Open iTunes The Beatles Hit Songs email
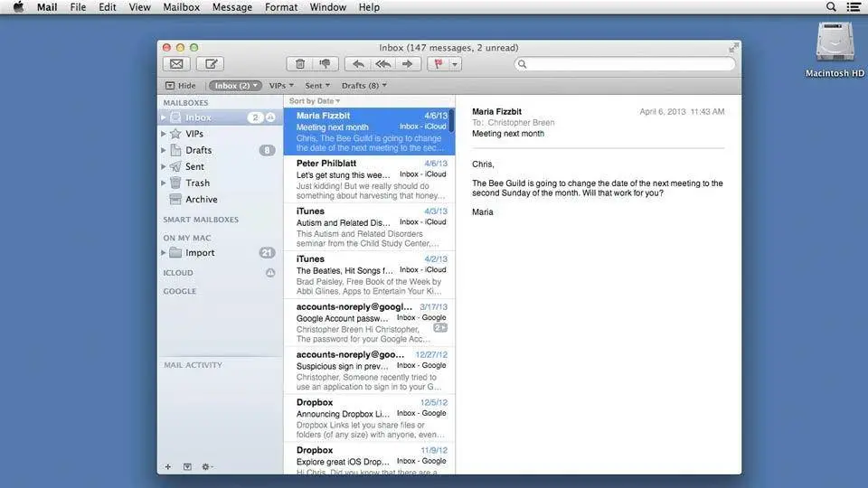This screenshot has width=868, height=488. pos(369,275)
